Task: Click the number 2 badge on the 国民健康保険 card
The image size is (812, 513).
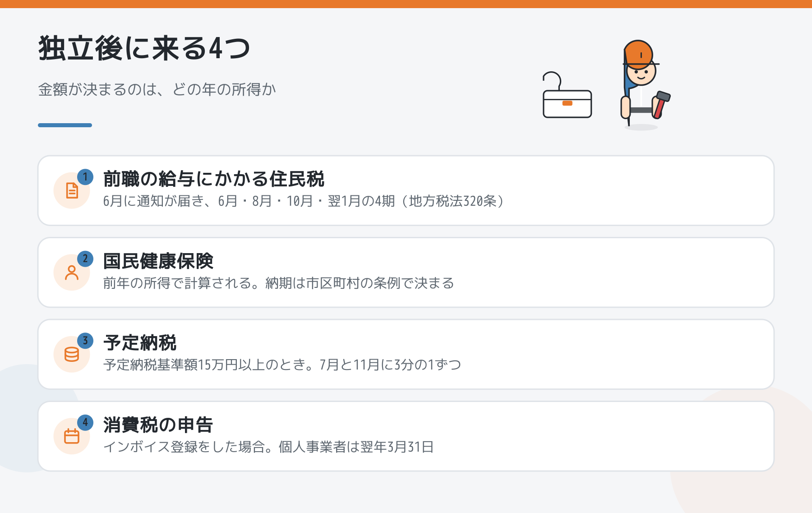Action: tap(85, 259)
